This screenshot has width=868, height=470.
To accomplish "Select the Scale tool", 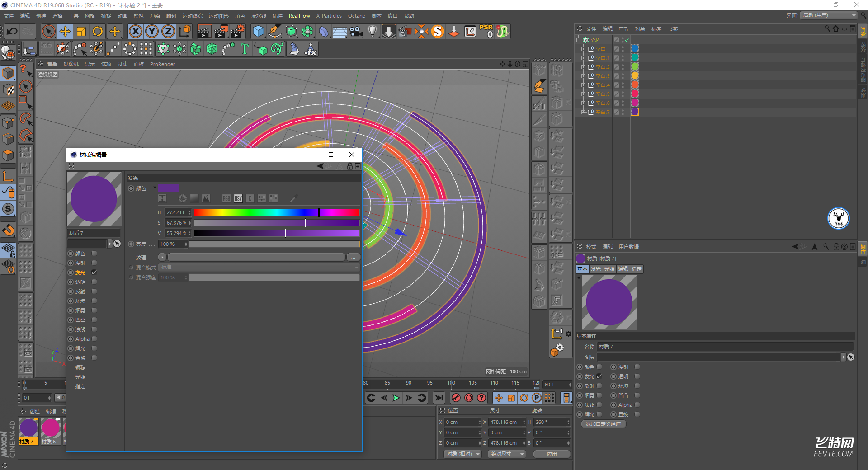I will (x=81, y=31).
